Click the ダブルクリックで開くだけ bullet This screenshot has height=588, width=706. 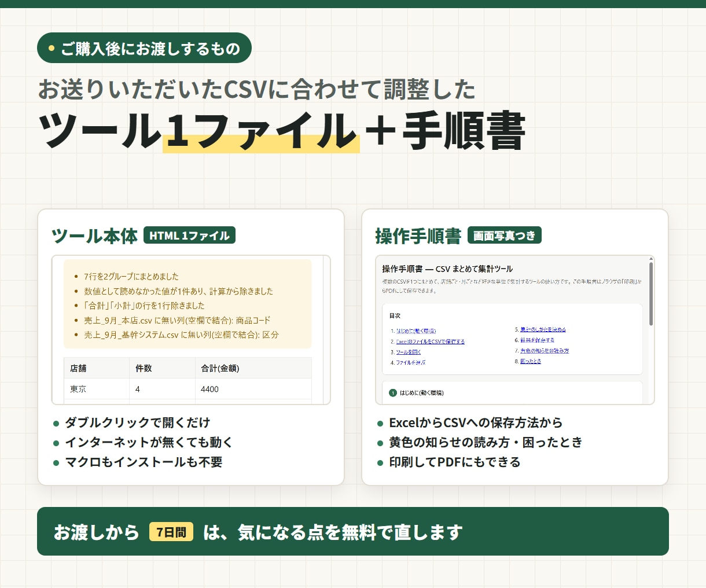(x=137, y=422)
